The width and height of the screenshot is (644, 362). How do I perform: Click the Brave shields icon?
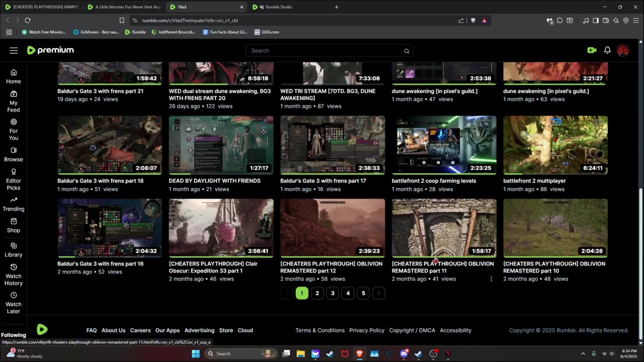pos(473,21)
